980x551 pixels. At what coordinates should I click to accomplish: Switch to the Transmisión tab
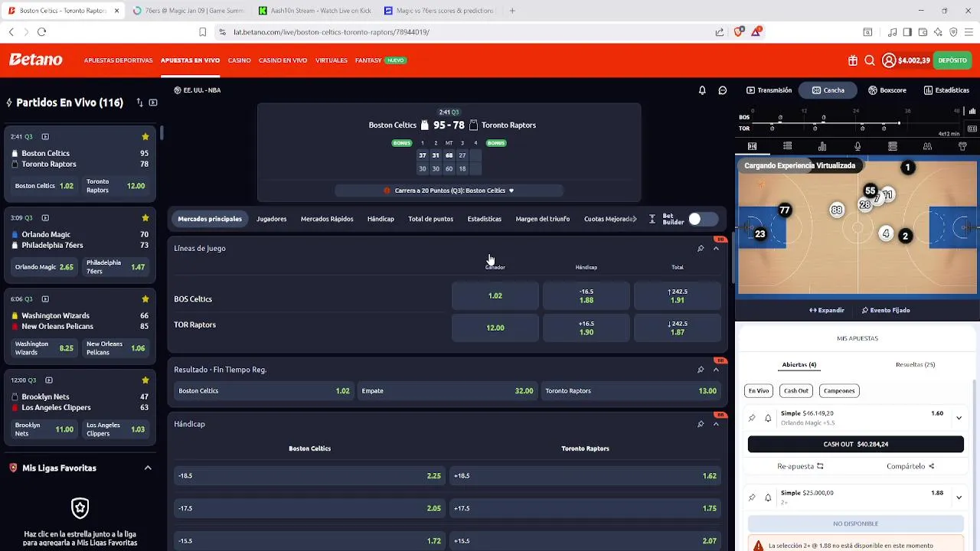coord(769,90)
